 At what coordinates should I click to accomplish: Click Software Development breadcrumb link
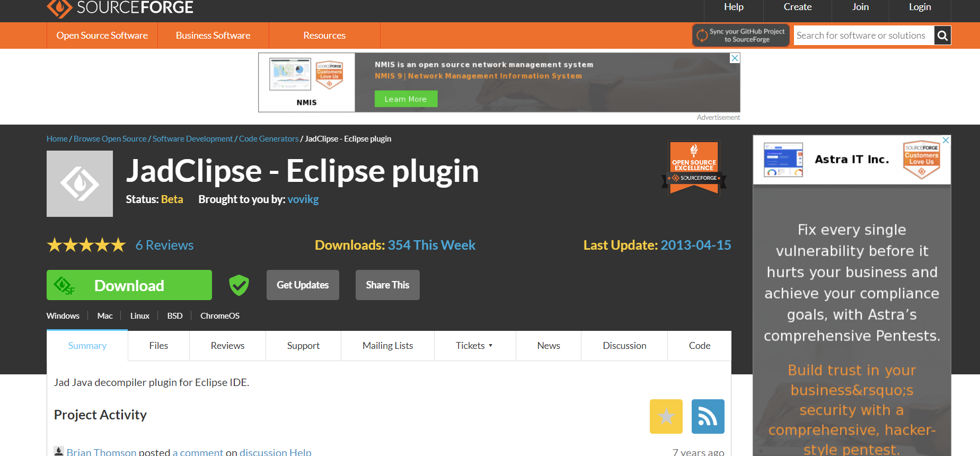click(193, 139)
